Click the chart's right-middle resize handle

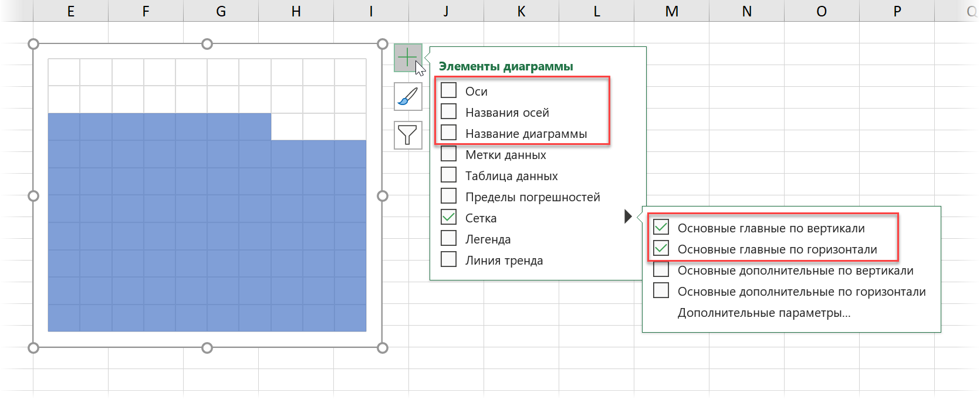click(383, 196)
